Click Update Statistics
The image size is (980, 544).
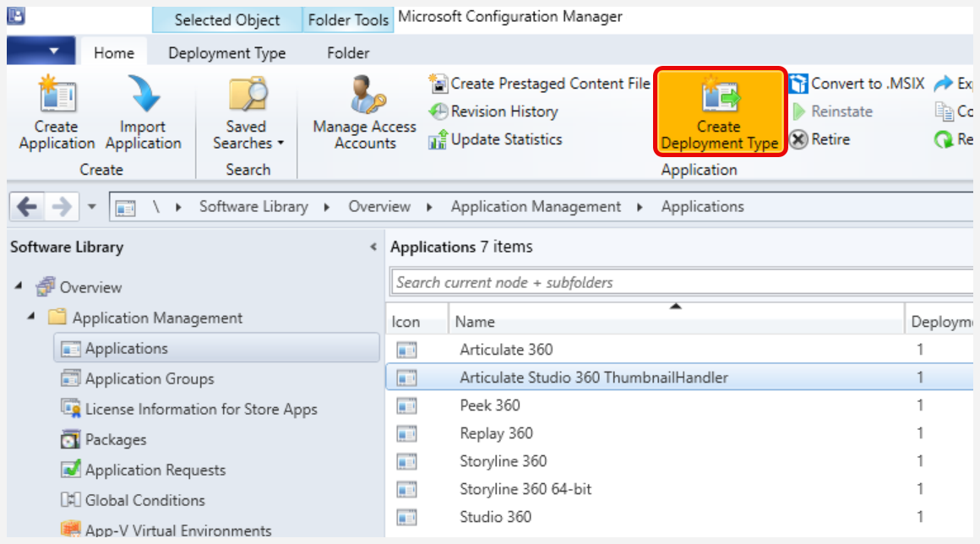[495, 139]
